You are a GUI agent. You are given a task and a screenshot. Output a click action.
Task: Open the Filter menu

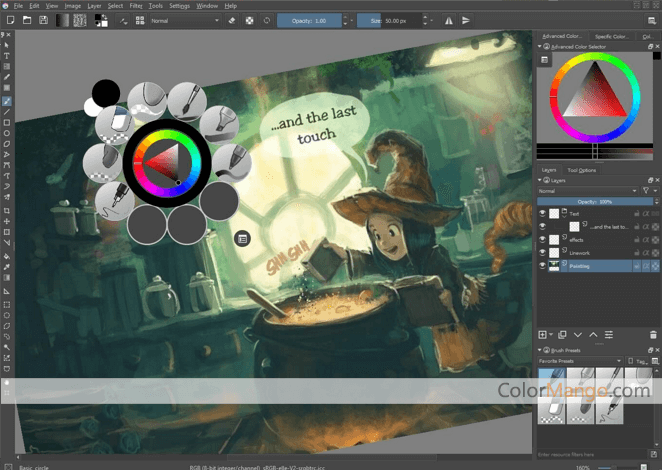coord(135,5)
